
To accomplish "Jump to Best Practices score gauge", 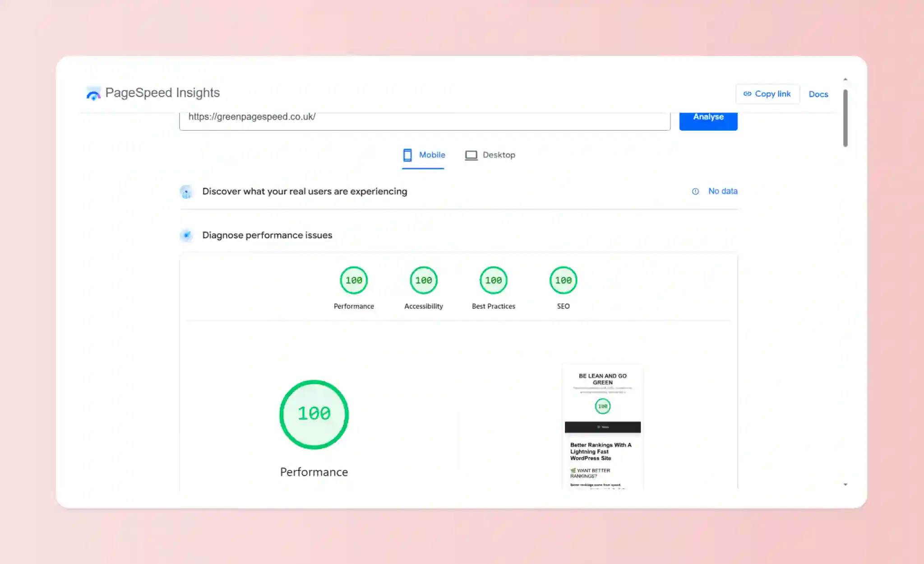I will click(x=494, y=280).
